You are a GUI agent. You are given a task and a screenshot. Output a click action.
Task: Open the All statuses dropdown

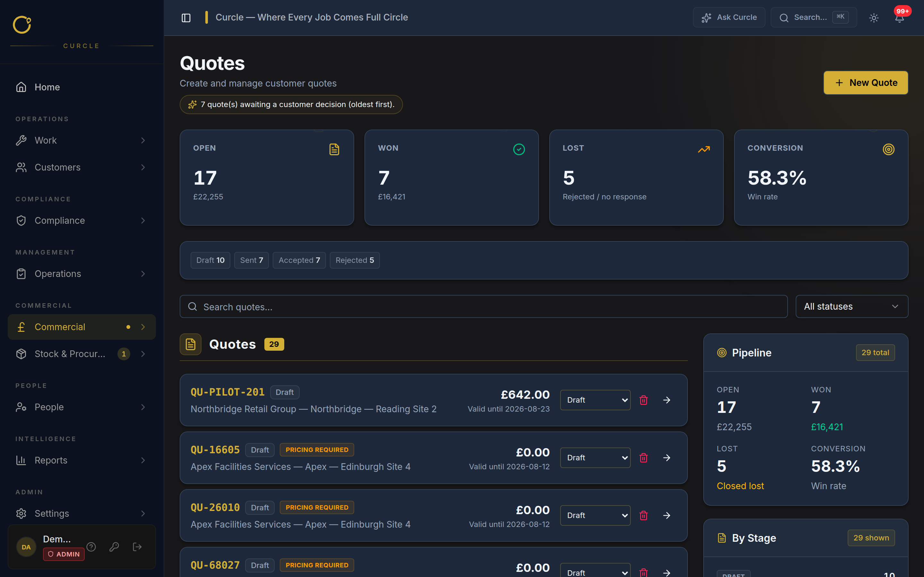pyautogui.click(x=851, y=306)
